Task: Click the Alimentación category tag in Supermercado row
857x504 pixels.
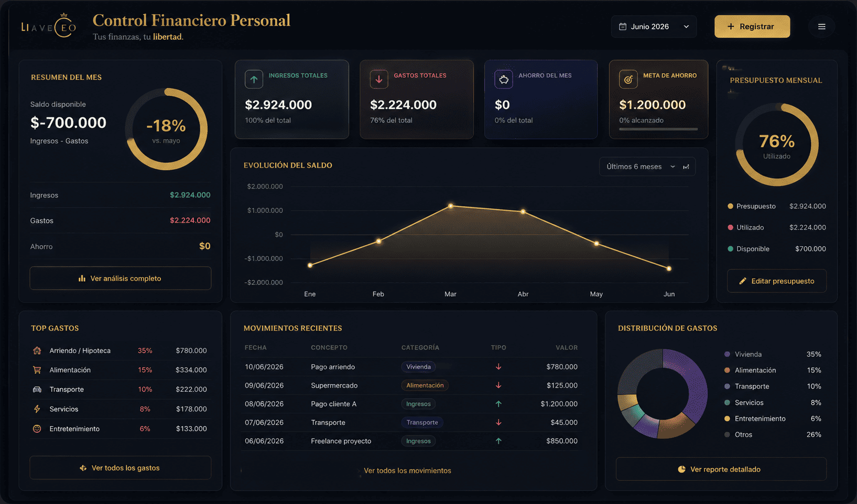Action: pos(425,385)
